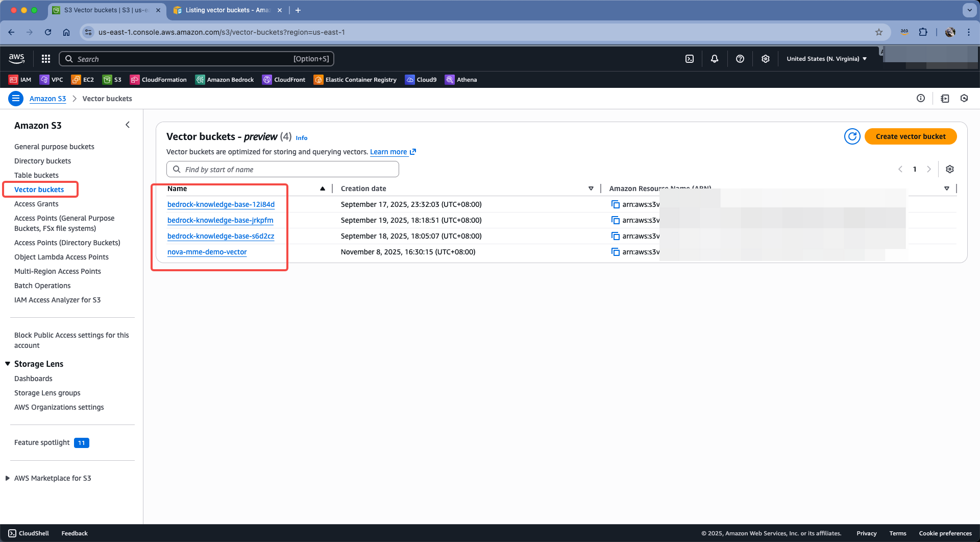The image size is (980, 542).
Task: Click the refresh vector buckets icon
Action: [x=852, y=136]
